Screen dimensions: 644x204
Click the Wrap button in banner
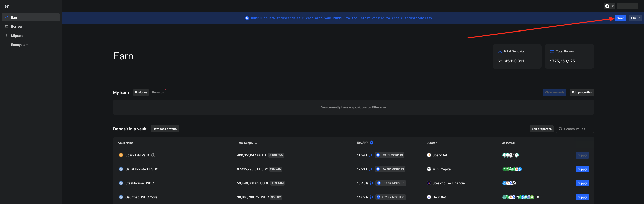click(621, 18)
